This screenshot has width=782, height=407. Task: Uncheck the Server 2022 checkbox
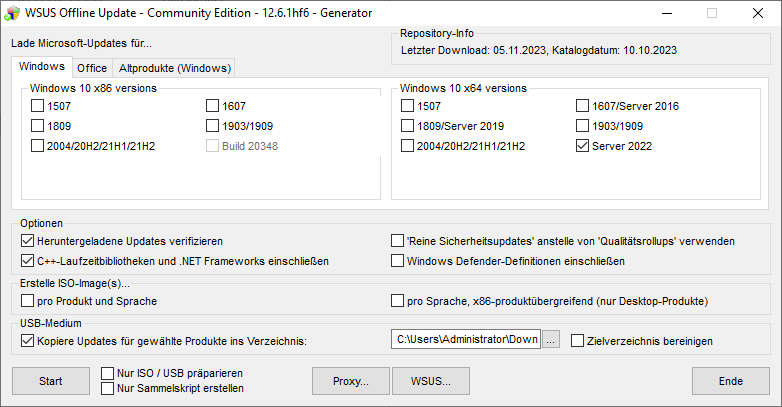(583, 146)
